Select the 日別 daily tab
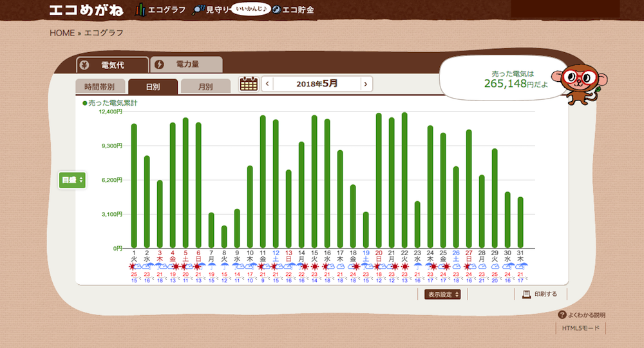 pos(153,86)
